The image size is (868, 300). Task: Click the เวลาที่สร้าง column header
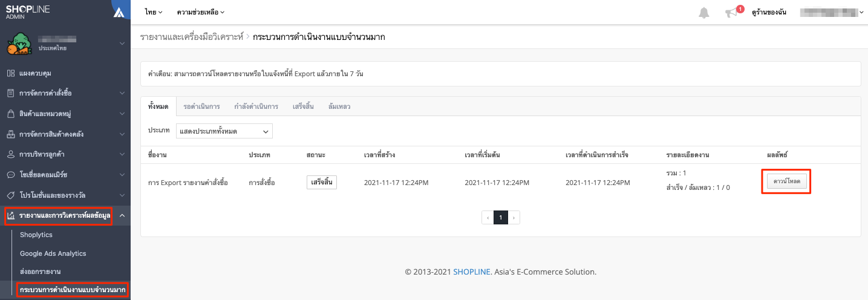[380, 155]
